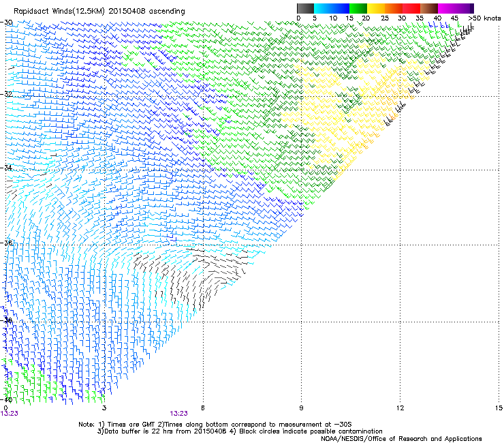Click the cyan 5-10 knots legend swatch
Viewport: 504px width, 443px height.
click(323, 8)
